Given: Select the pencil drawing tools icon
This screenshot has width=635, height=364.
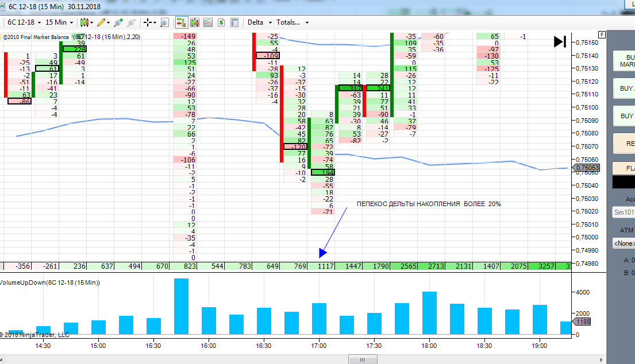Looking at the screenshot, I should tap(101, 22).
